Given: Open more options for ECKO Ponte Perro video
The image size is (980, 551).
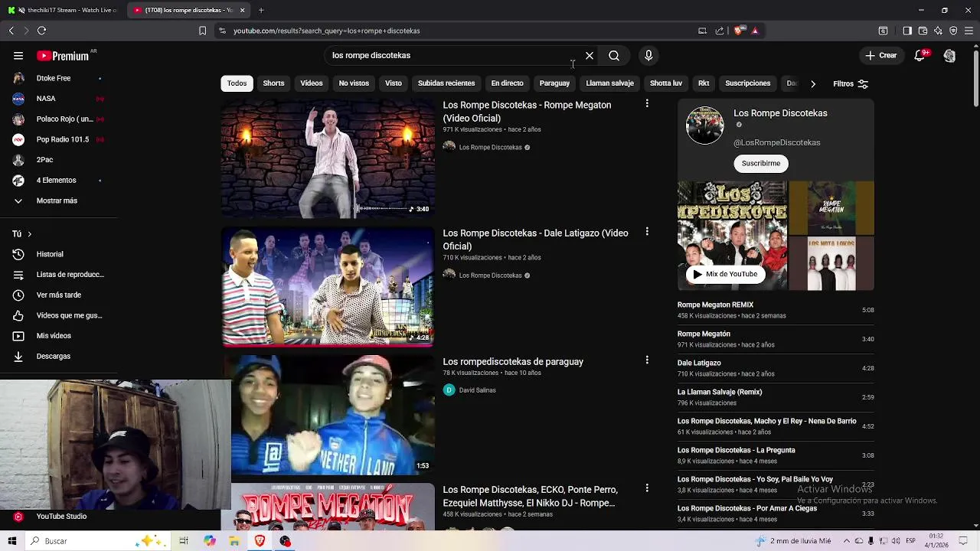Looking at the screenshot, I should click(x=647, y=487).
